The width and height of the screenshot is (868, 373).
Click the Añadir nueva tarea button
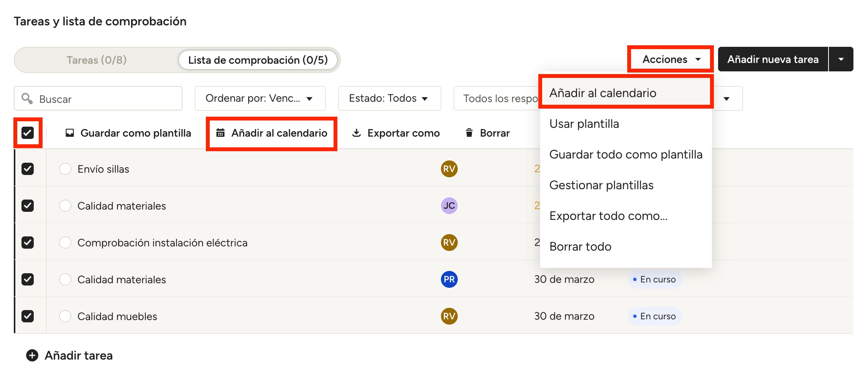click(x=773, y=59)
